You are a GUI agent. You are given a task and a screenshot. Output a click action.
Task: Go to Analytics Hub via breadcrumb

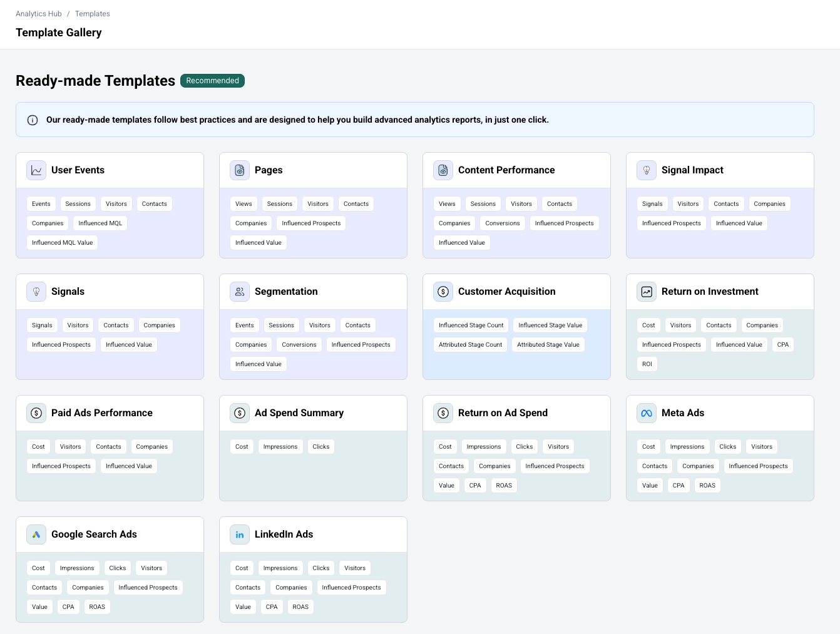click(39, 14)
